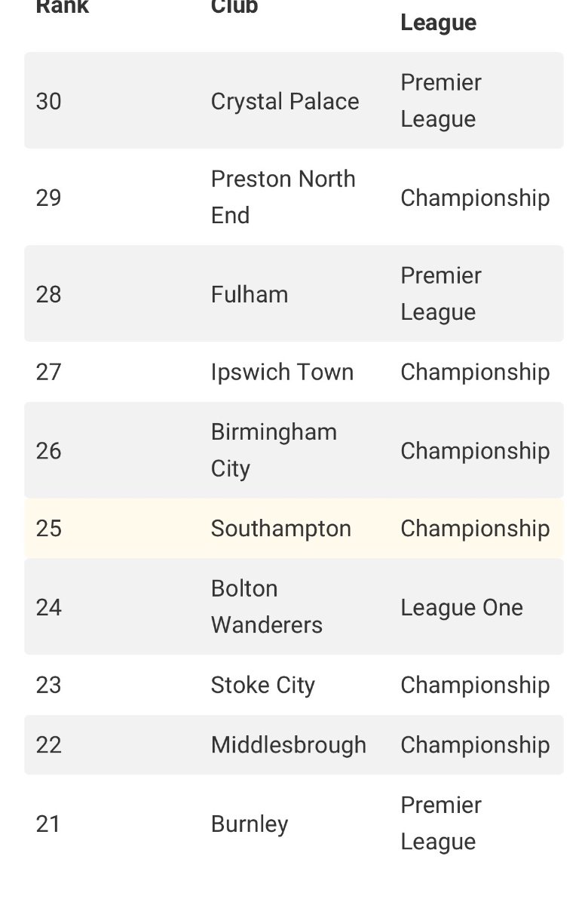Select the Middlesbrough club cell

(289, 745)
